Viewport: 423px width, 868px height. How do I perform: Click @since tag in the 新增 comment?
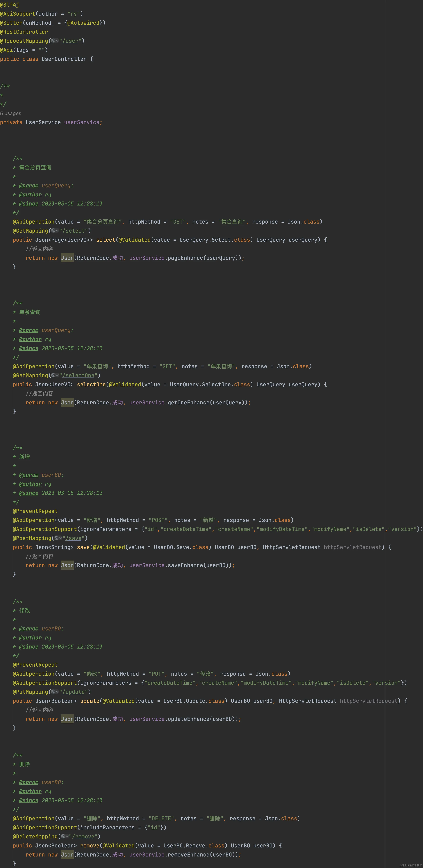(29, 493)
